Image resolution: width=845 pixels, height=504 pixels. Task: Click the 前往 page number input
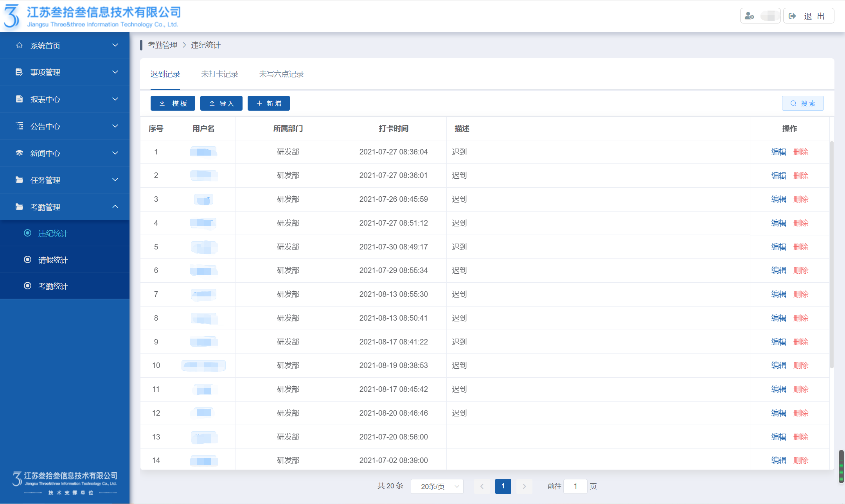(575, 486)
